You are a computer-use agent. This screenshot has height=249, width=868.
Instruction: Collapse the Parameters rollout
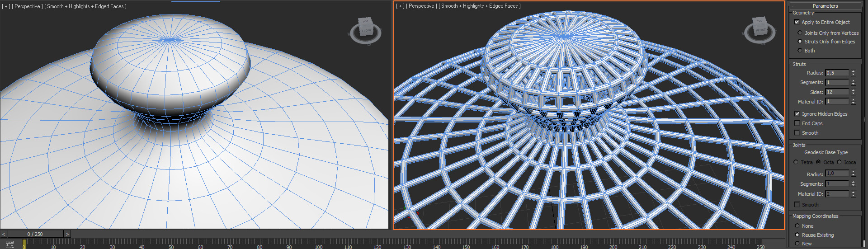825,6
